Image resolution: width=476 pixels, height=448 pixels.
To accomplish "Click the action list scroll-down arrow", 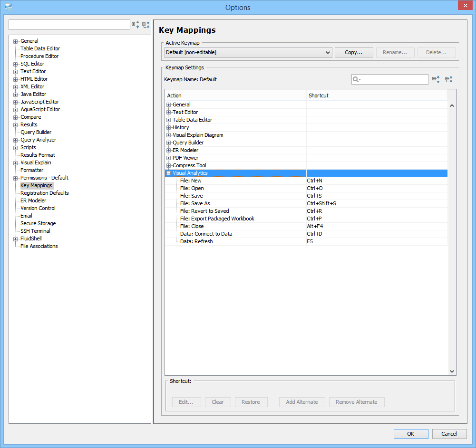I will click(x=452, y=371).
